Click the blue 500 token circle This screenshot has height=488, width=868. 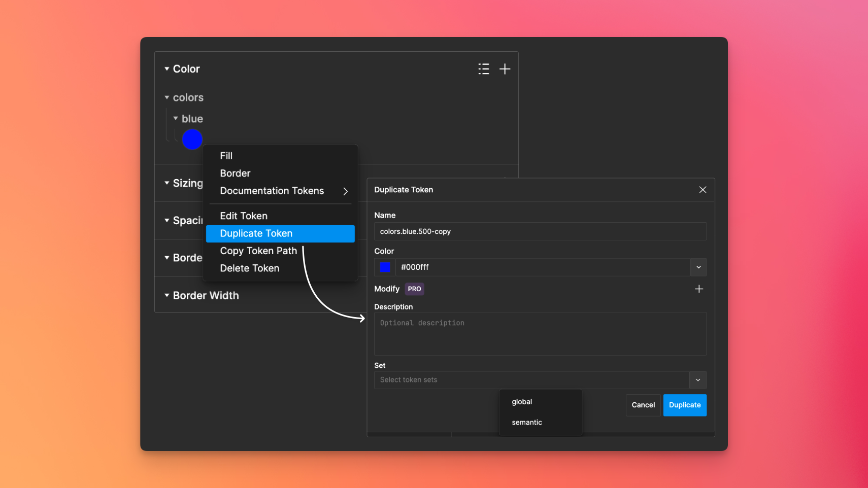pyautogui.click(x=192, y=140)
